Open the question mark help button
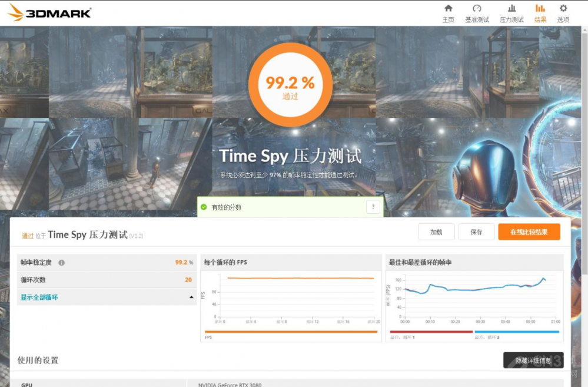The image size is (588, 387). tap(373, 207)
